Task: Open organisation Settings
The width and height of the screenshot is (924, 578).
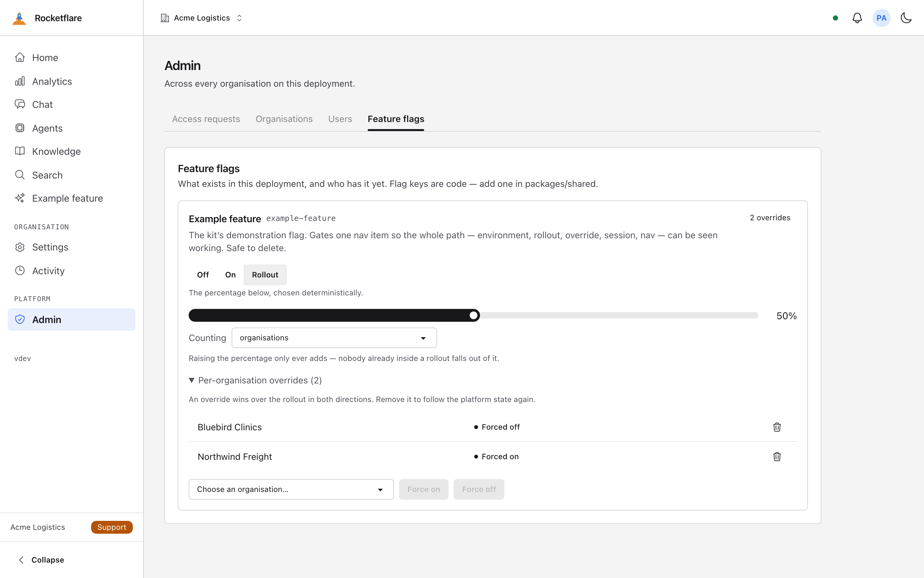Action: pos(72,247)
